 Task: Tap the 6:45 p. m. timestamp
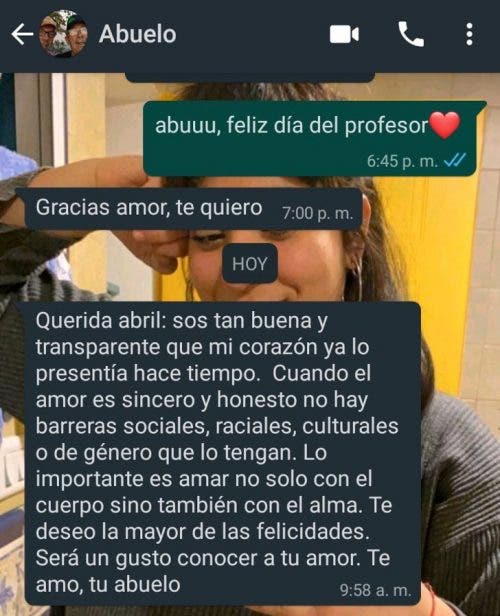click(x=402, y=161)
